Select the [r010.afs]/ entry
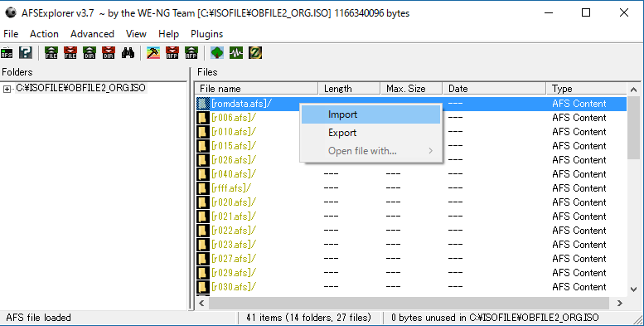The height and width of the screenshot is (326, 644). [234, 132]
